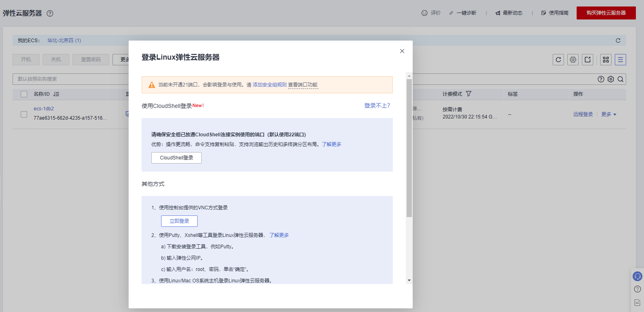
Task: Open the 登录不上? help link
Action: point(377,105)
